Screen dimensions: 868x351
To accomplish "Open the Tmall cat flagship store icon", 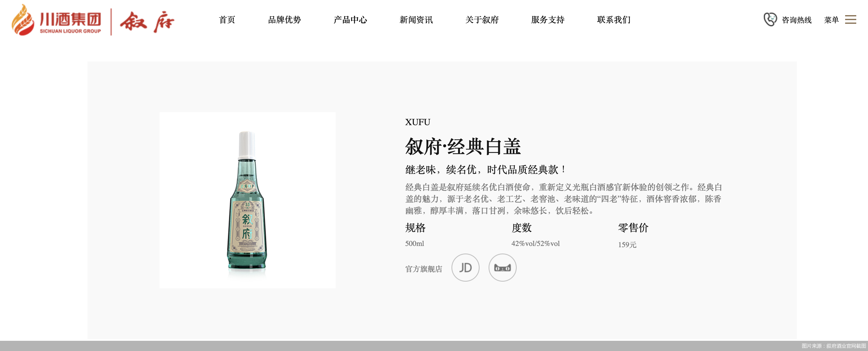I will [x=502, y=268].
